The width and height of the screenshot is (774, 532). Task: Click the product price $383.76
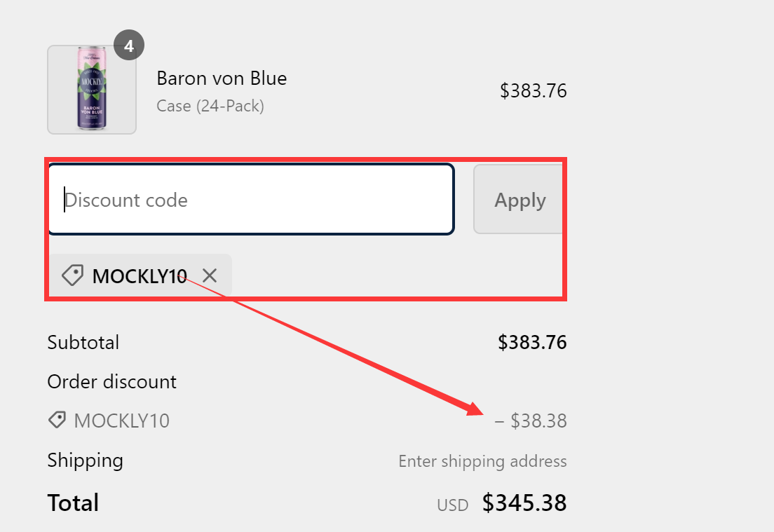[x=534, y=90]
